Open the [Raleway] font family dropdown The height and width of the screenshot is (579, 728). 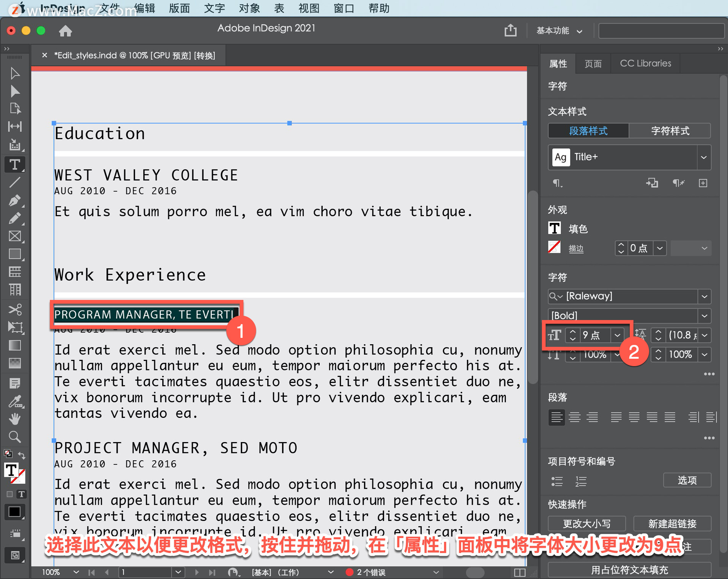pos(704,296)
